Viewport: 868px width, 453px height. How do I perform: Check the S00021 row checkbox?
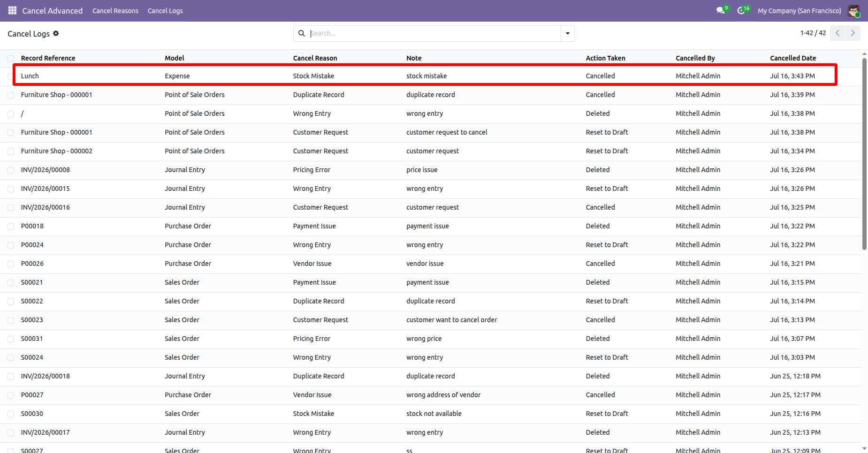pos(11,282)
